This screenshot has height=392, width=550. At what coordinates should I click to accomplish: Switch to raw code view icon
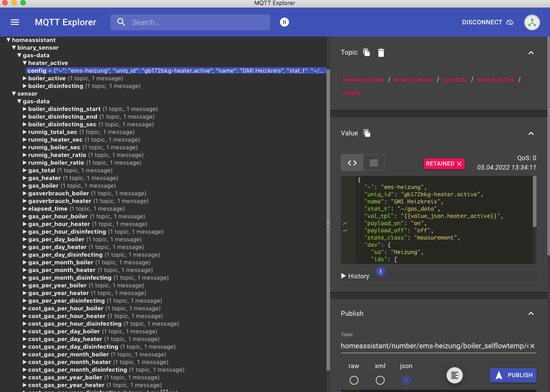click(352, 163)
